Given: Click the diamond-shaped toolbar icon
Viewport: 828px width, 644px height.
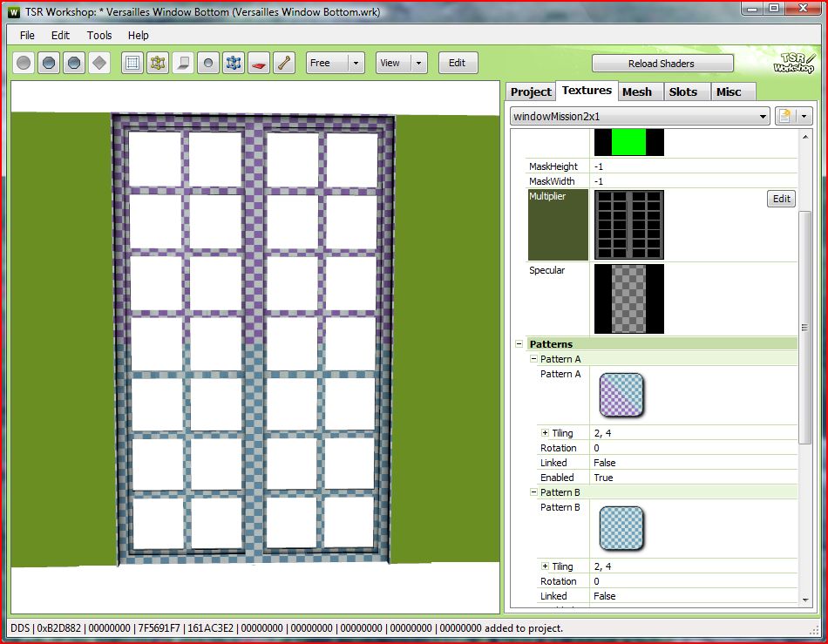Looking at the screenshot, I should tap(98, 62).
